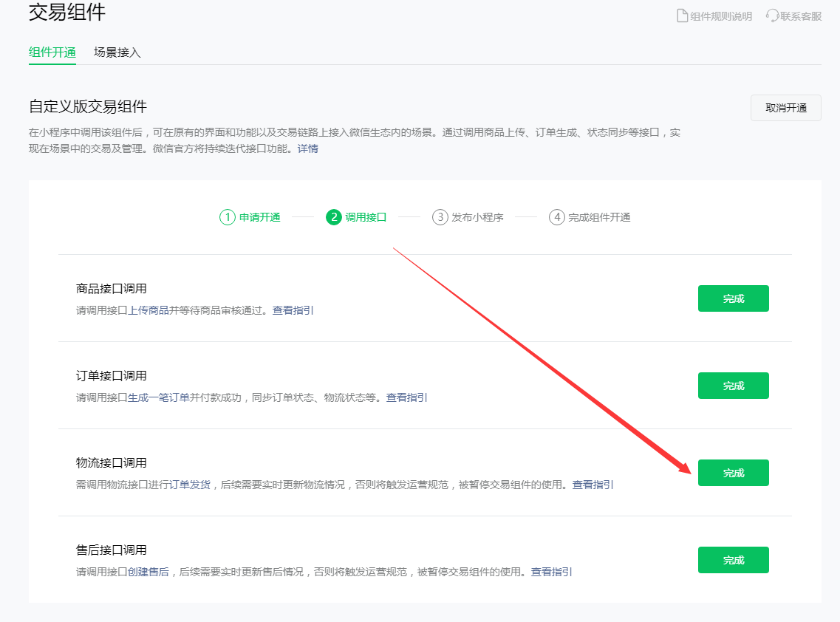The image size is (840, 622).
Task: Click the 完成组件开通 step label
Action: (x=599, y=217)
